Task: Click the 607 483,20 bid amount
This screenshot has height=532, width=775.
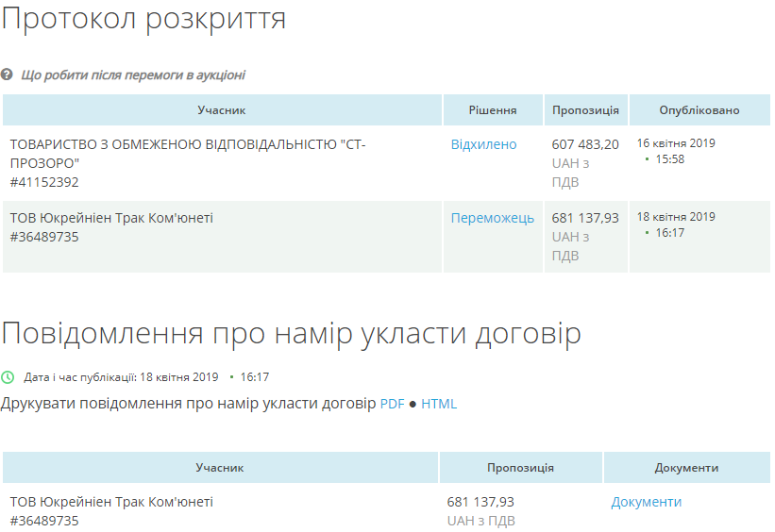Action: [x=585, y=144]
